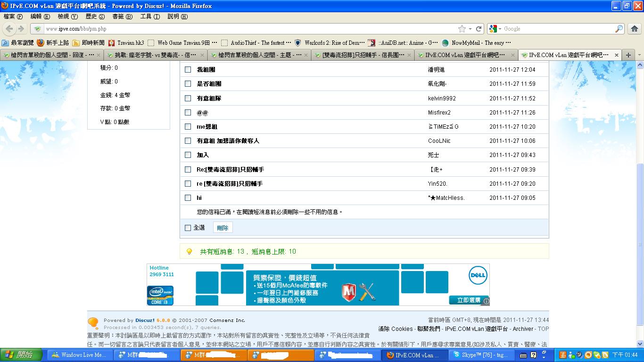Open new tab with plus button

tap(628, 55)
